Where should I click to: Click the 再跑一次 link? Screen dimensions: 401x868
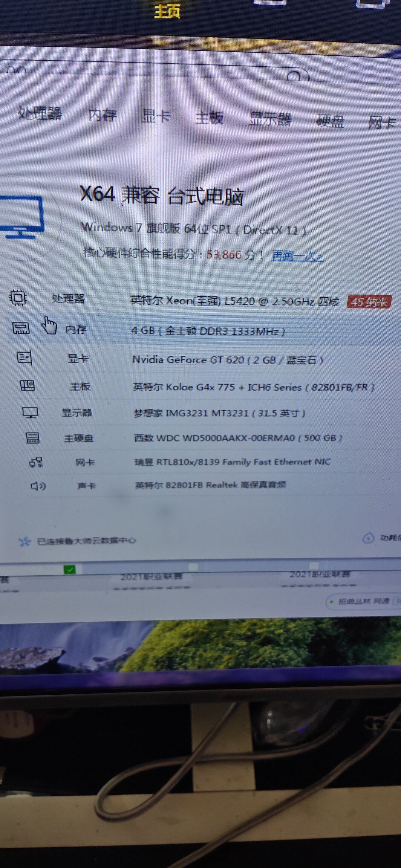297,256
